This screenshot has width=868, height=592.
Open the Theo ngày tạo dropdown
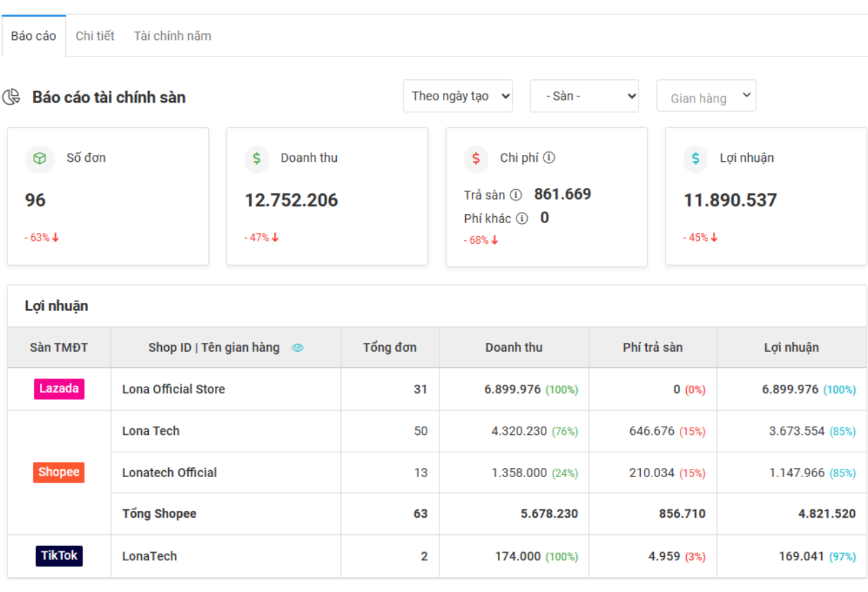pos(457,96)
